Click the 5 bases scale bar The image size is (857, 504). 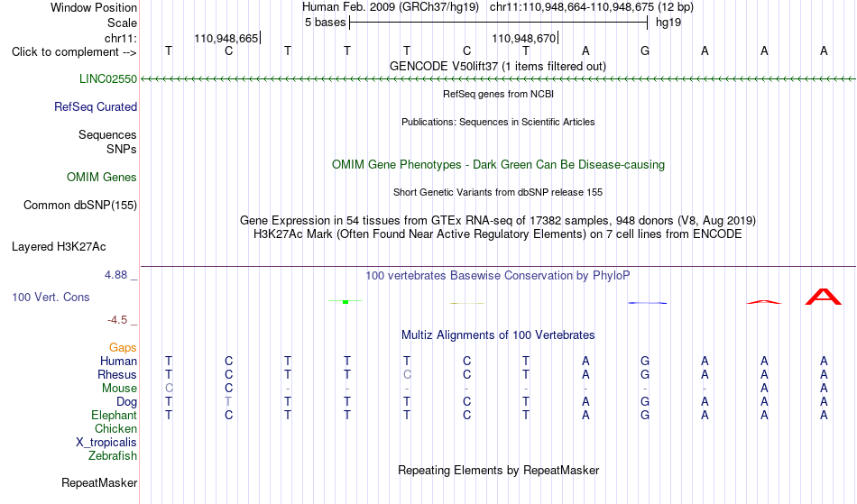click(498, 23)
